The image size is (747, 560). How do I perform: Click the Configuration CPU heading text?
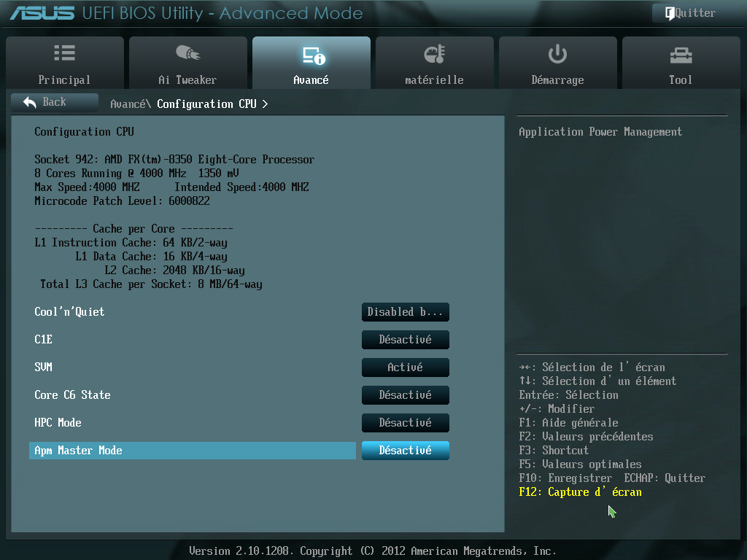[84, 131]
